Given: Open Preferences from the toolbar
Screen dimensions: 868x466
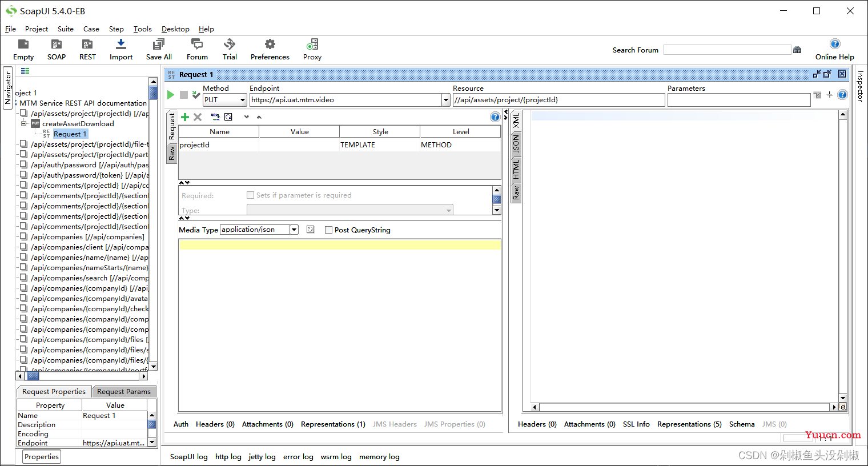Looking at the screenshot, I should [x=270, y=50].
